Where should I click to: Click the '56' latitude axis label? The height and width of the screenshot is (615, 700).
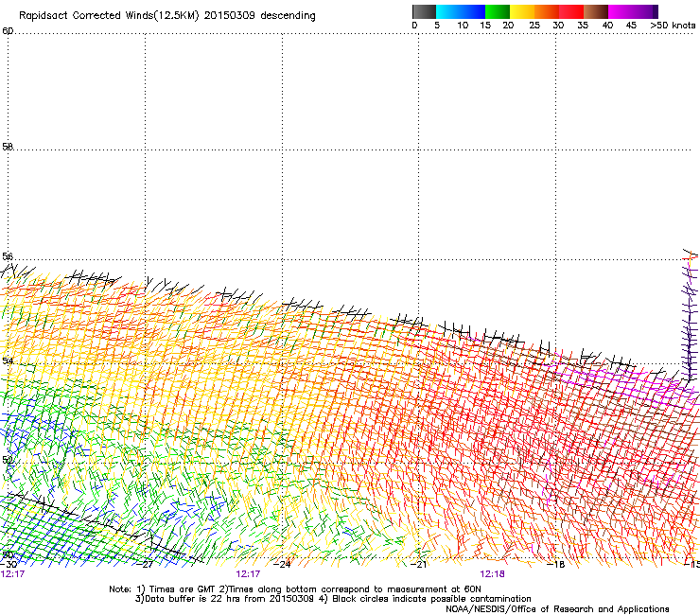tap(8, 256)
